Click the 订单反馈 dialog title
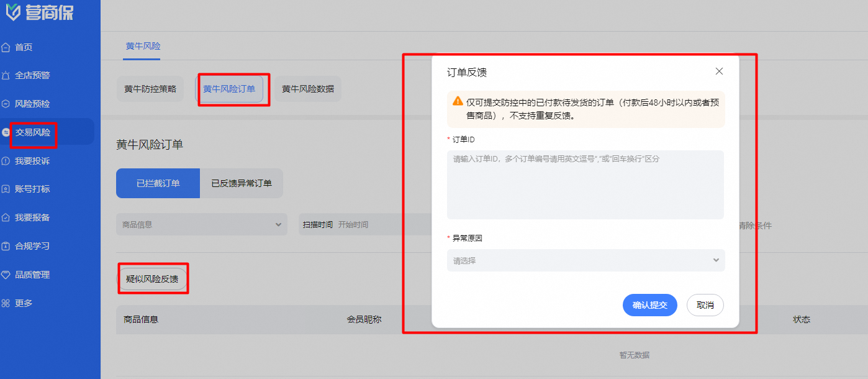 click(467, 72)
